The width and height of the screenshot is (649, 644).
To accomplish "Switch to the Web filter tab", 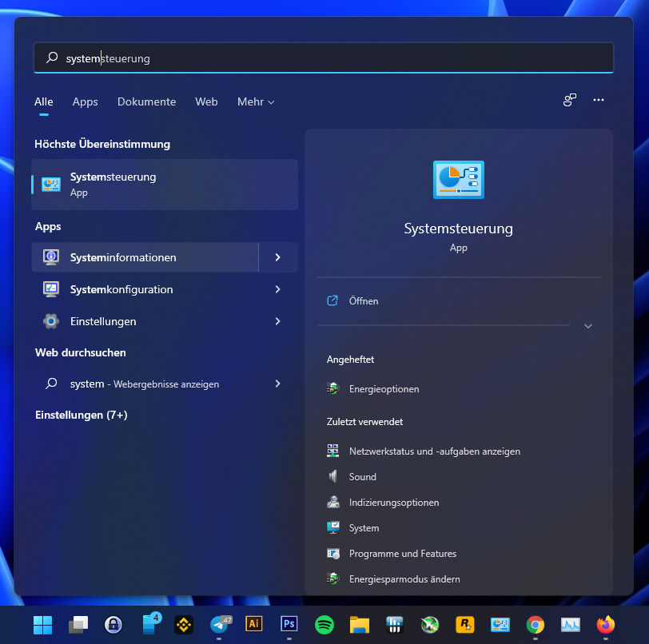I will (x=206, y=101).
